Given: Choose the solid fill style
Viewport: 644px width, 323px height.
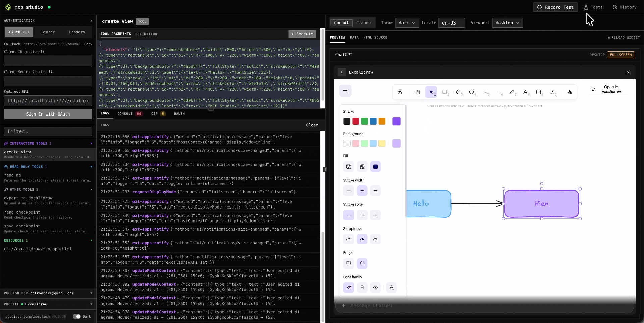Looking at the screenshot, I should 375,167.
